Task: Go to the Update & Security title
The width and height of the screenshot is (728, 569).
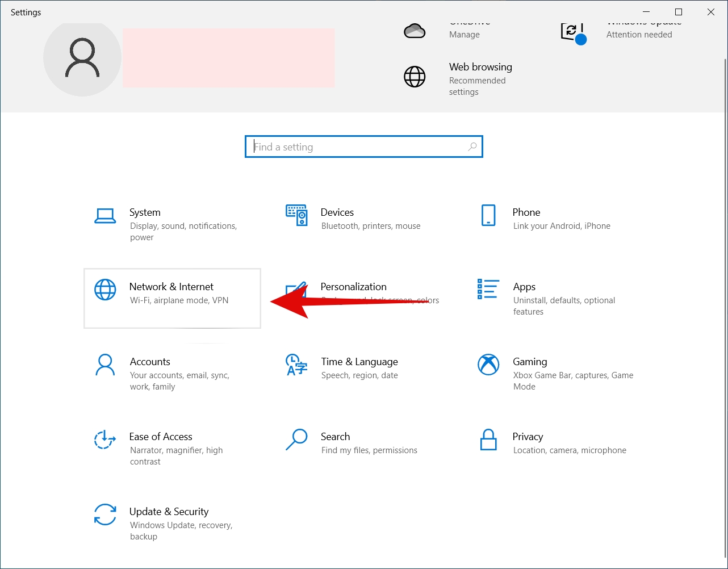Action: coord(169,512)
